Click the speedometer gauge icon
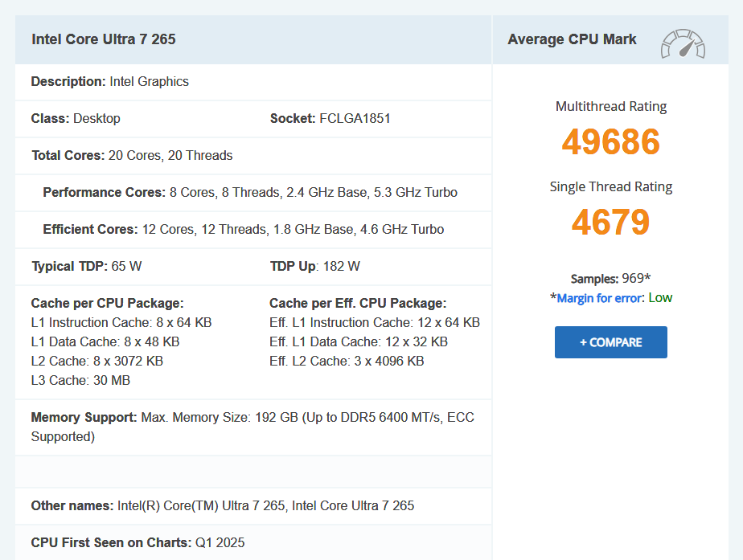The height and width of the screenshot is (560, 743). click(683, 43)
